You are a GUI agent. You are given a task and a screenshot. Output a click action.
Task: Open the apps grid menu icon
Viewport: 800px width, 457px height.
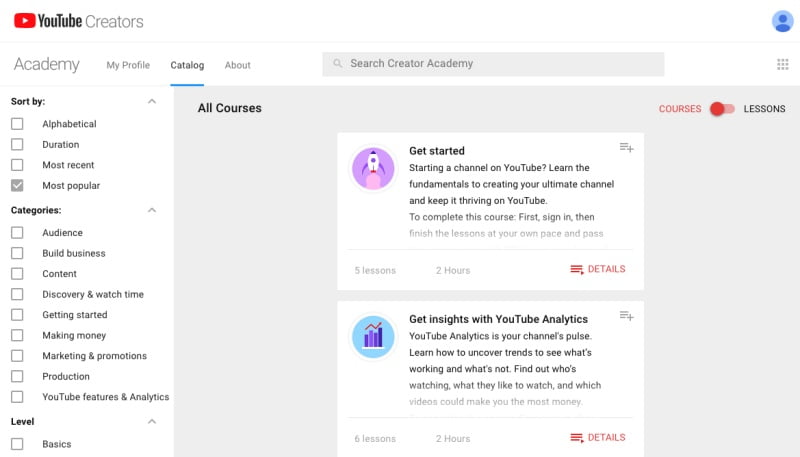(782, 64)
